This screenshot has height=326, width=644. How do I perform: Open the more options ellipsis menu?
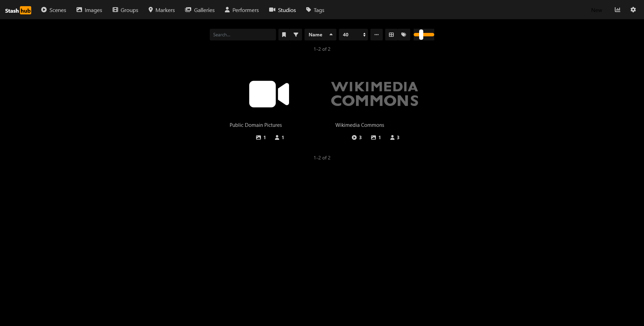click(x=377, y=35)
